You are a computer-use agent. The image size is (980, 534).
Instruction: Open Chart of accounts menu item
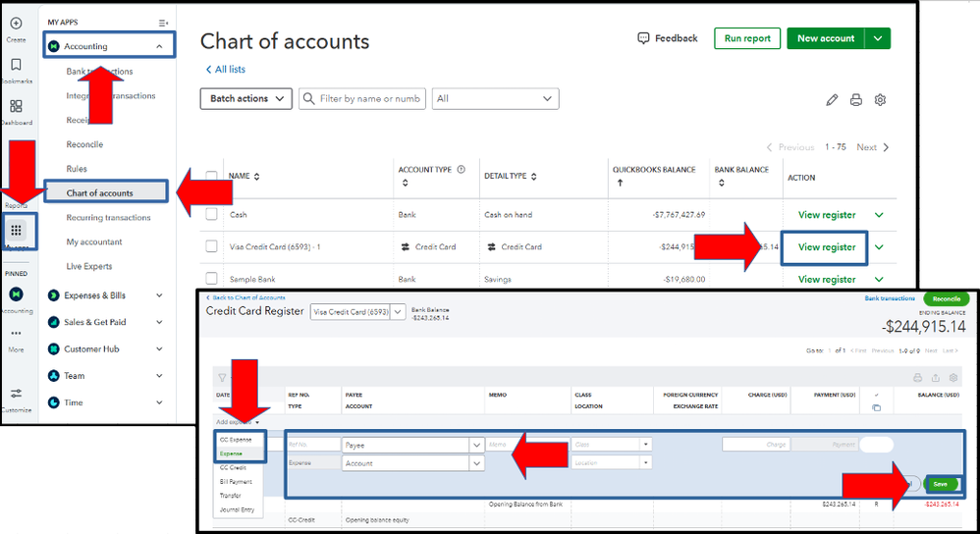(x=100, y=193)
